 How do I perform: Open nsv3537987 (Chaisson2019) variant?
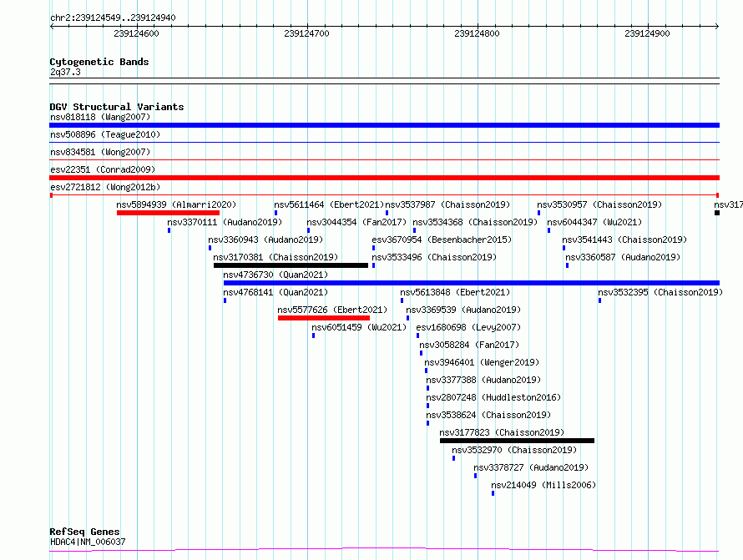447,204
